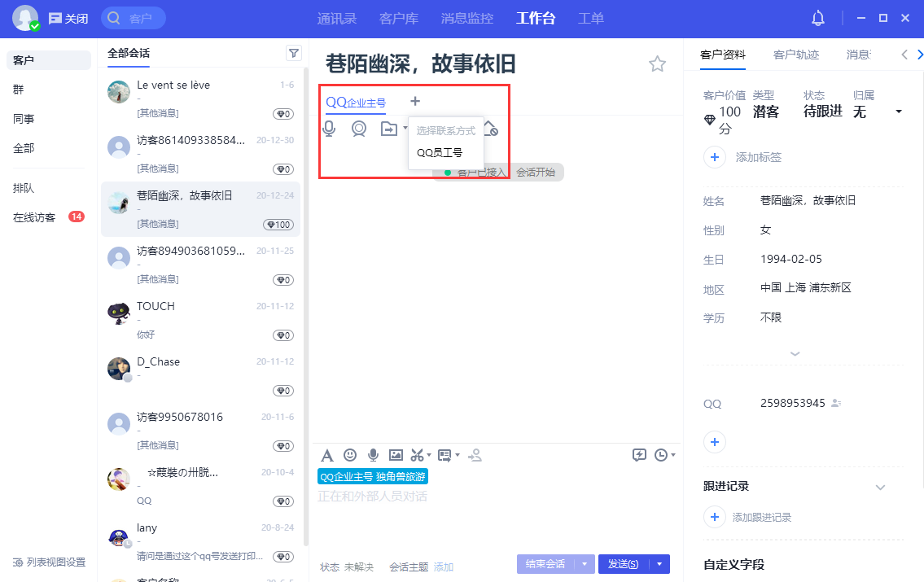Click the conversation list scrollbar
The height and width of the screenshot is (582, 924).
(x=306, y=306)
